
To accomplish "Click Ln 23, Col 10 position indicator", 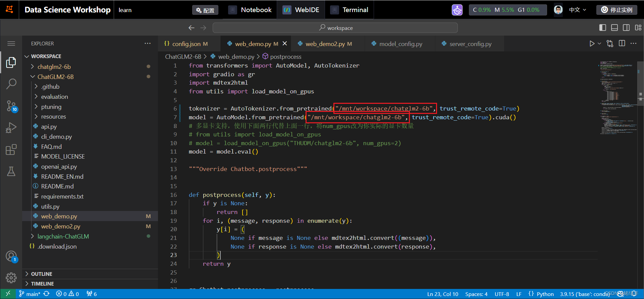I will click(x=443, y=294).
